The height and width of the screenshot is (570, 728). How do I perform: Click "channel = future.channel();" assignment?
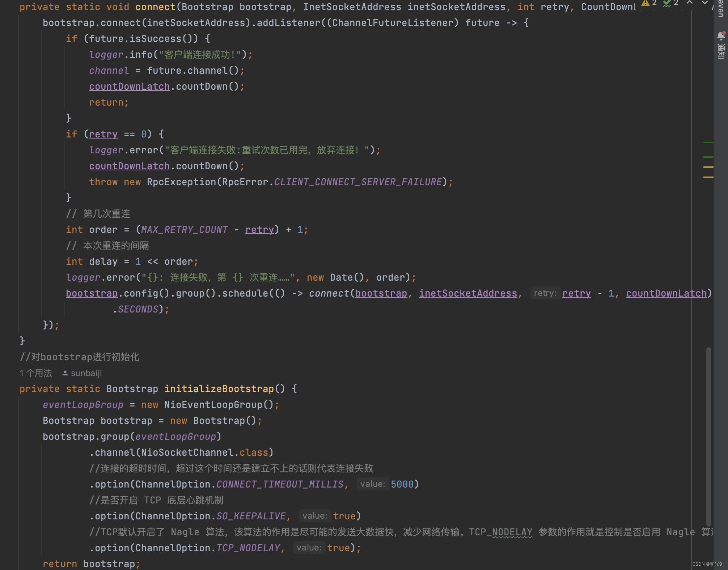[x=167, y=71]
